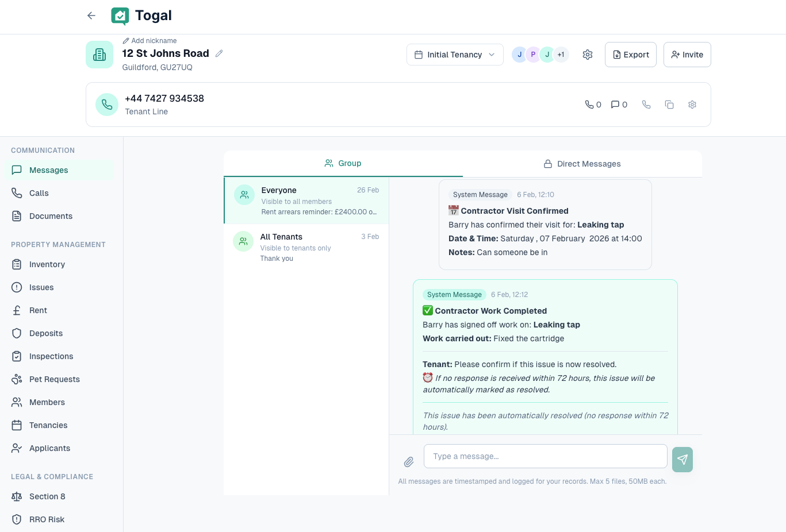The width and height of the screenshot is (786, 532).
Task: Switch to the Group tab
Action: tap(343, 164)
